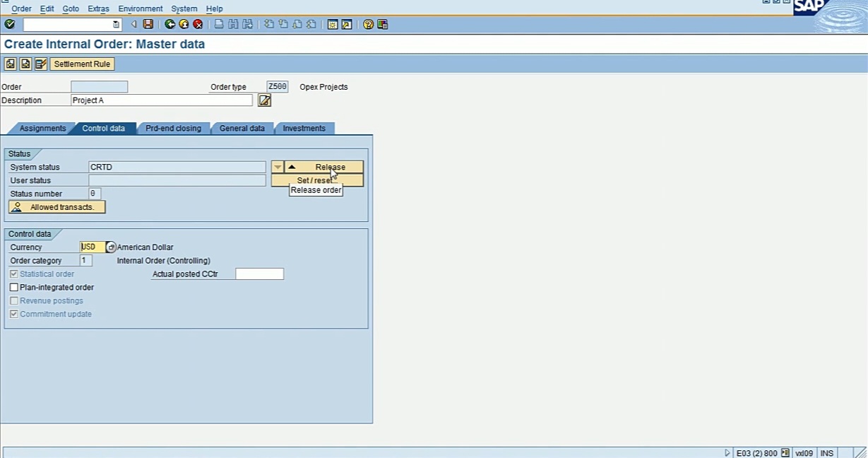Click the Order category field
868x458 pixels.
85,261
